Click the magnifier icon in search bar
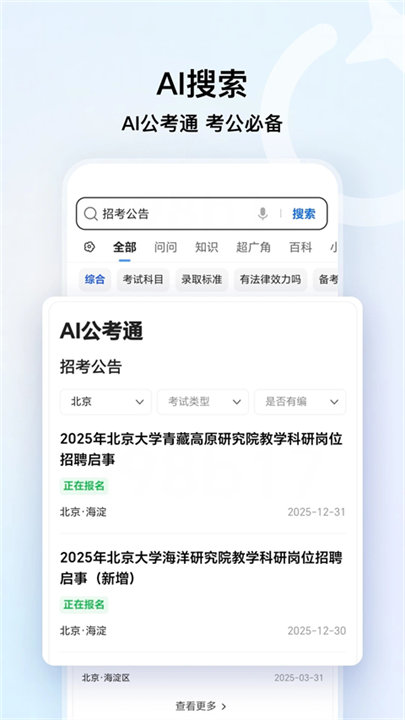This screenshot has width=405, height=720. 90,214
